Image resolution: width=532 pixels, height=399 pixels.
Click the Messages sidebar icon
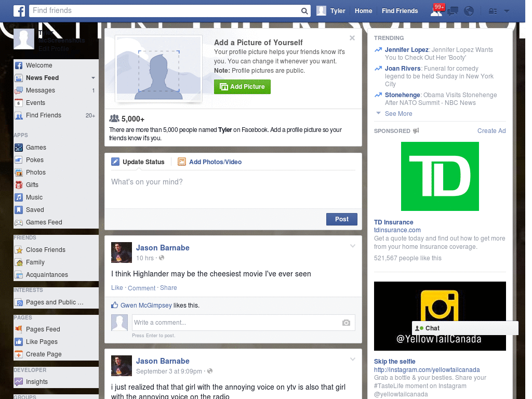coord(19,90)
